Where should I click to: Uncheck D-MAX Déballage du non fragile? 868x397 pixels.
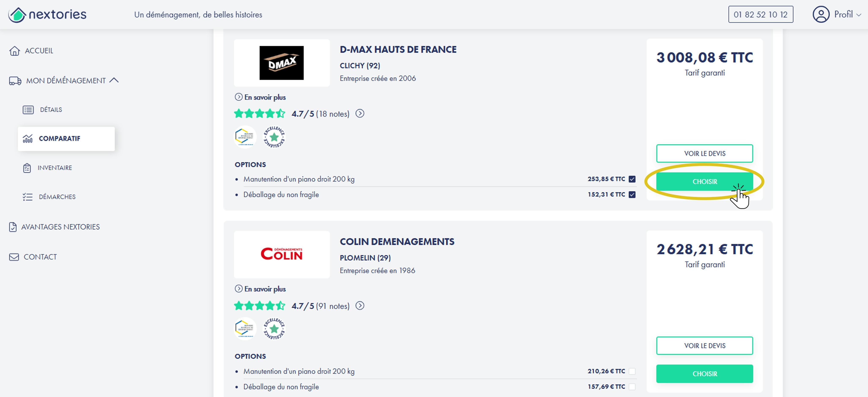(x=632, y=195)
